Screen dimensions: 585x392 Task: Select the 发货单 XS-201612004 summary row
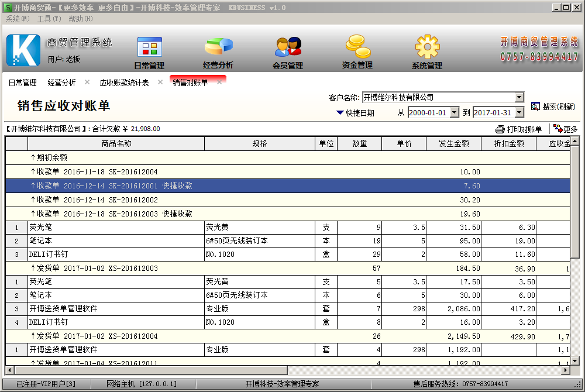288,336
